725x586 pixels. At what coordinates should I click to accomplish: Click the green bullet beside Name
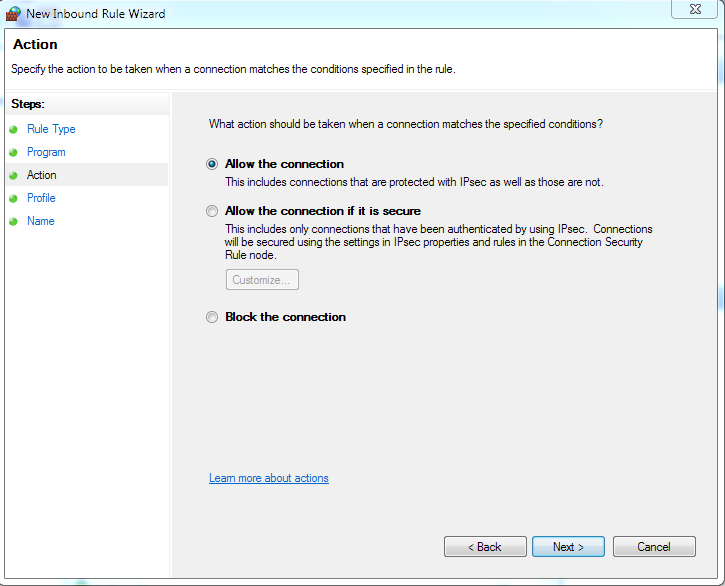14,222
